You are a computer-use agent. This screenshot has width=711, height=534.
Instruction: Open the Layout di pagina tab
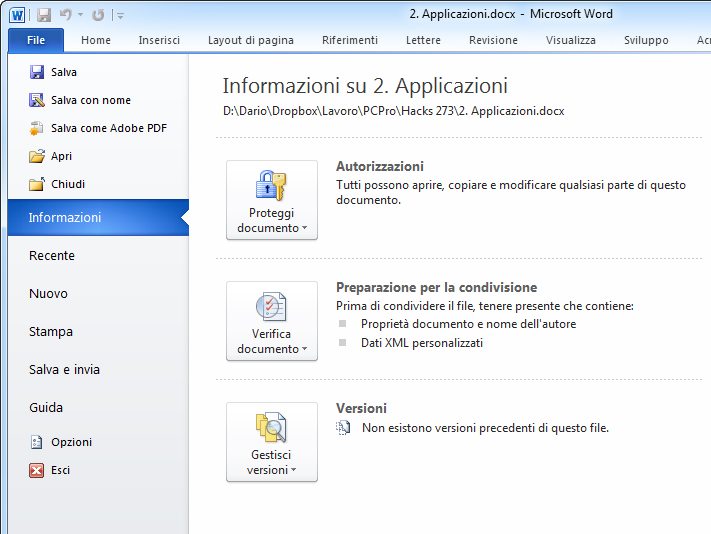point(251,40)
